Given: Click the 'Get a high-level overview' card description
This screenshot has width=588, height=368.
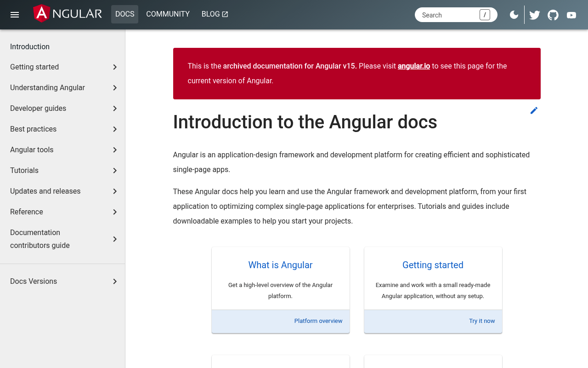Looking at the screenshot, I should tap(280, 291).
